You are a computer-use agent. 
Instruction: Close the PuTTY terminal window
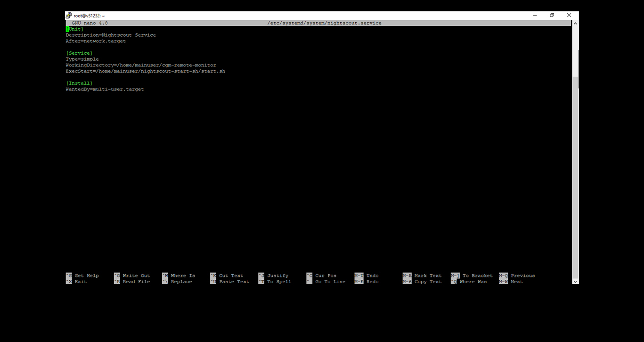pos(569,16)
